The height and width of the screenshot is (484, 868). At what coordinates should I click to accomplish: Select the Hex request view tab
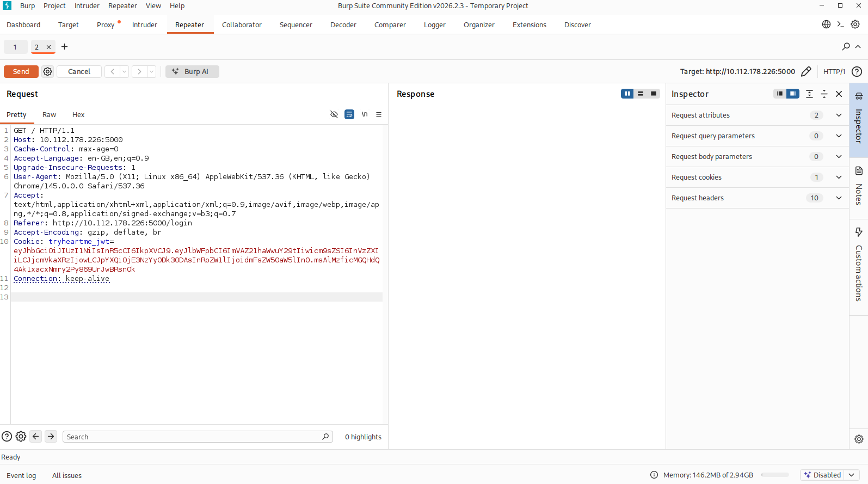pos(78,114)
